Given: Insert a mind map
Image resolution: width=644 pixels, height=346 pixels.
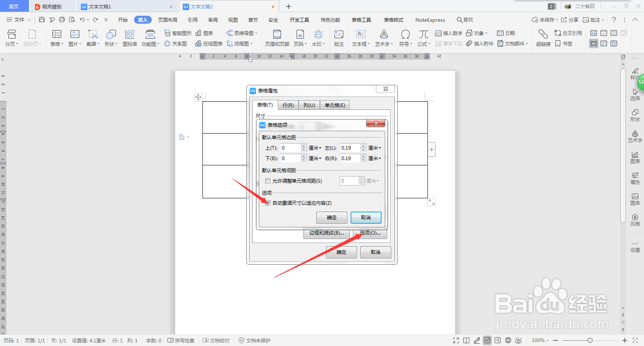Looking at the screenshot, I should click(x=242, y=33).
